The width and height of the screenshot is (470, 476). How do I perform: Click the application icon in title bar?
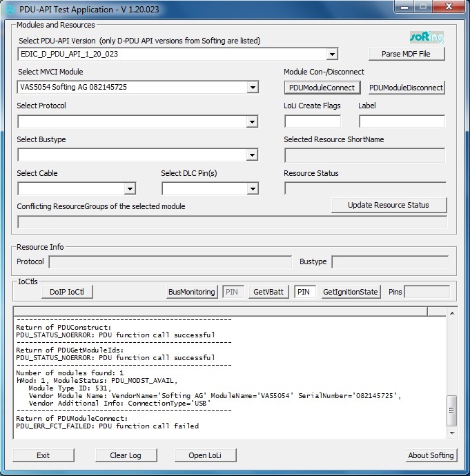(10, 10)
